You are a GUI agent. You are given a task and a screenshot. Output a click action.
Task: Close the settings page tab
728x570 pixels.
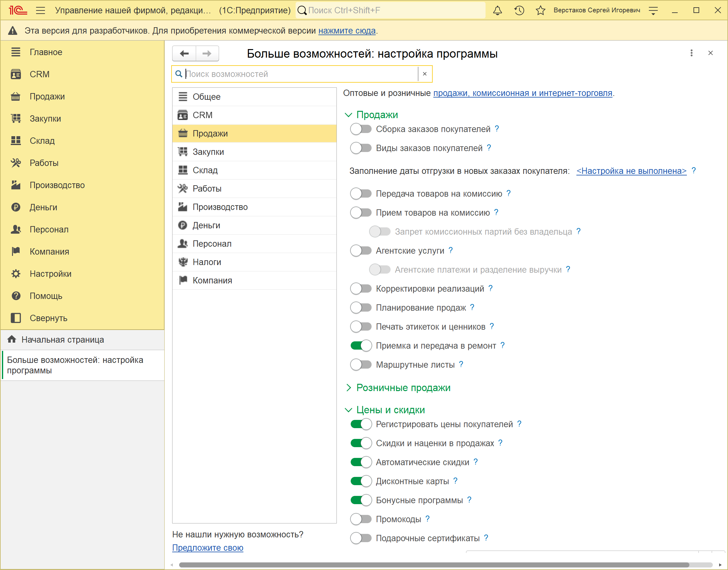710,53
